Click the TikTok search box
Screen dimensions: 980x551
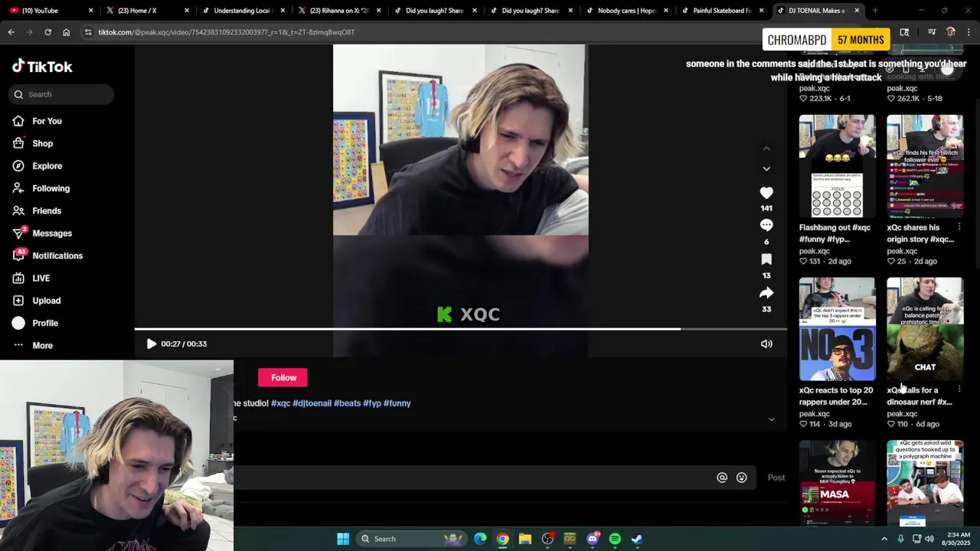point(62,94)
